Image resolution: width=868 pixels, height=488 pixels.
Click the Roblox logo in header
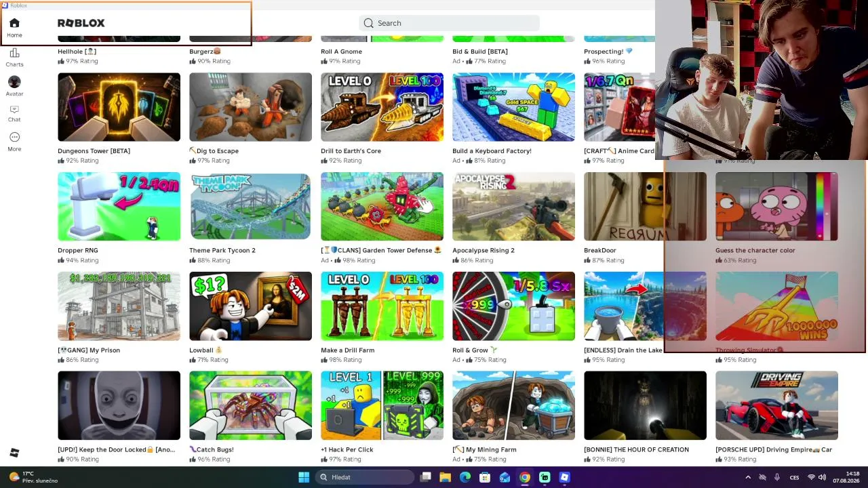coord(81,23)
